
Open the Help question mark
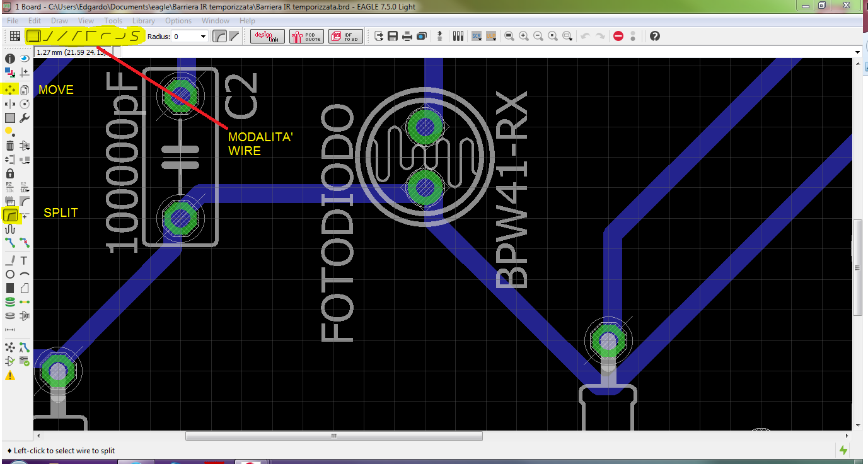[x=654, y=37]
